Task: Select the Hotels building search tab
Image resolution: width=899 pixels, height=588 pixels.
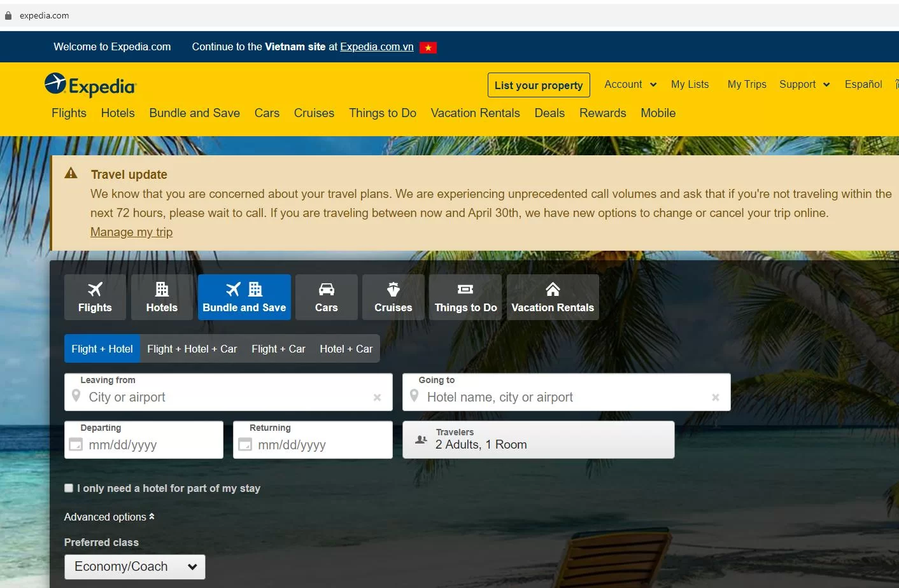Action: pyautogui.click(x=162, y=297)
